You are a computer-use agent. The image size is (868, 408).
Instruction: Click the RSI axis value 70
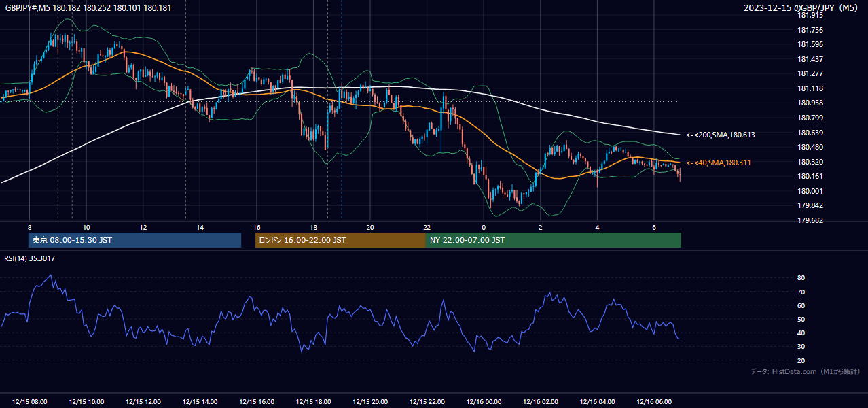pos(801,292)
